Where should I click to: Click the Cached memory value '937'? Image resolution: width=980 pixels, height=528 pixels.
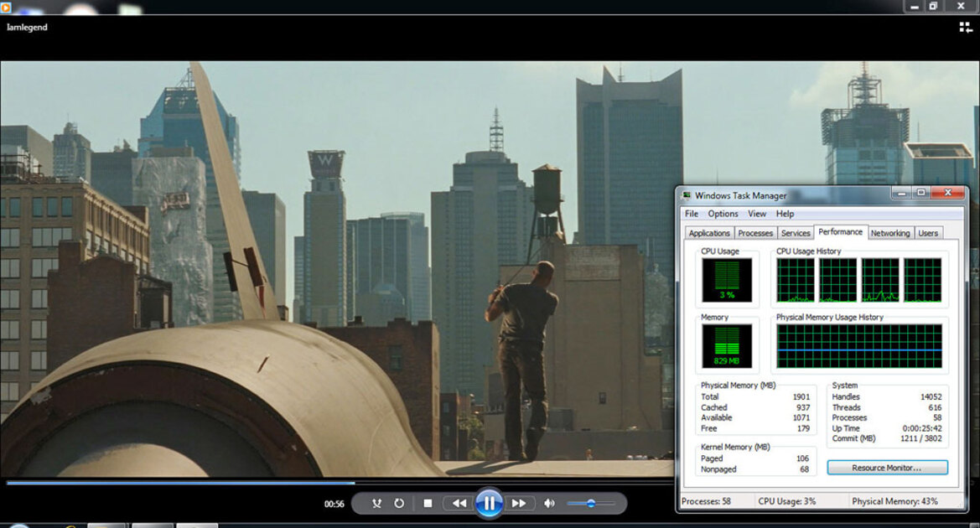(803, 407)
